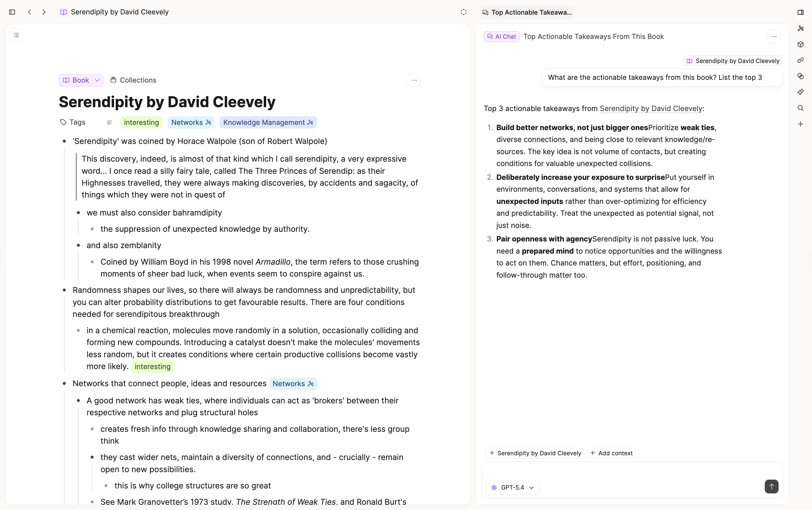Click the line starting 'Randomness shapes our lives'
Screen dimensions: 812x510
pyautogui.click(x=244, y=302)
